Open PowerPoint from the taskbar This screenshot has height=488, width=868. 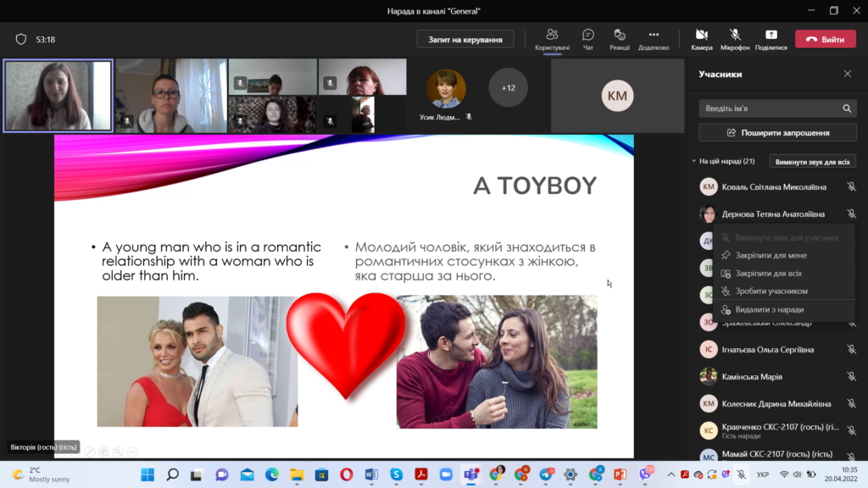tap(620, 474)
